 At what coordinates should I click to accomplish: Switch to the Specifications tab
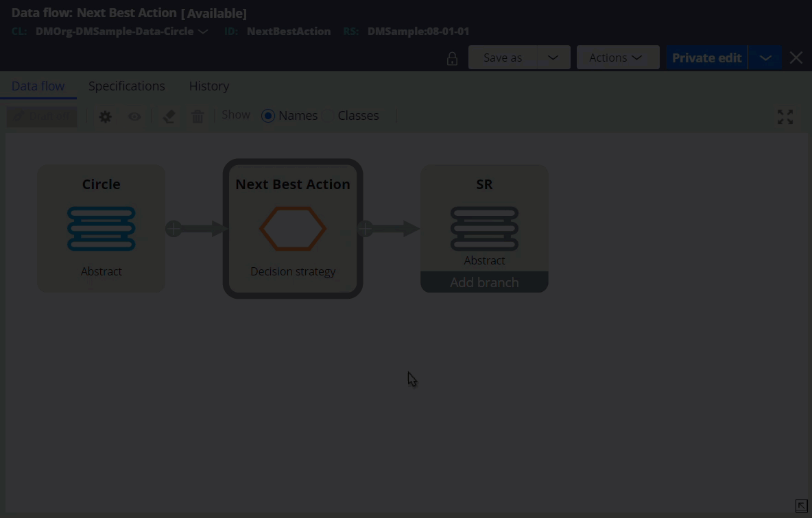pyautogui.click(x=126, y=86)
